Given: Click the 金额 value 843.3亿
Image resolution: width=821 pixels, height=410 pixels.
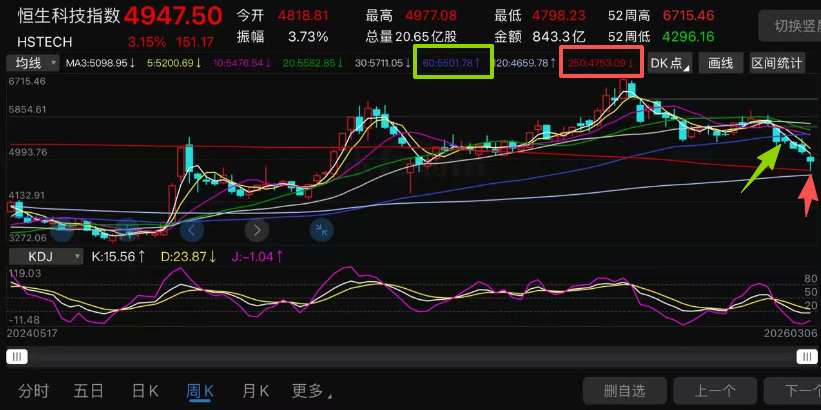Looking at the screenshot, I should 559,37.
